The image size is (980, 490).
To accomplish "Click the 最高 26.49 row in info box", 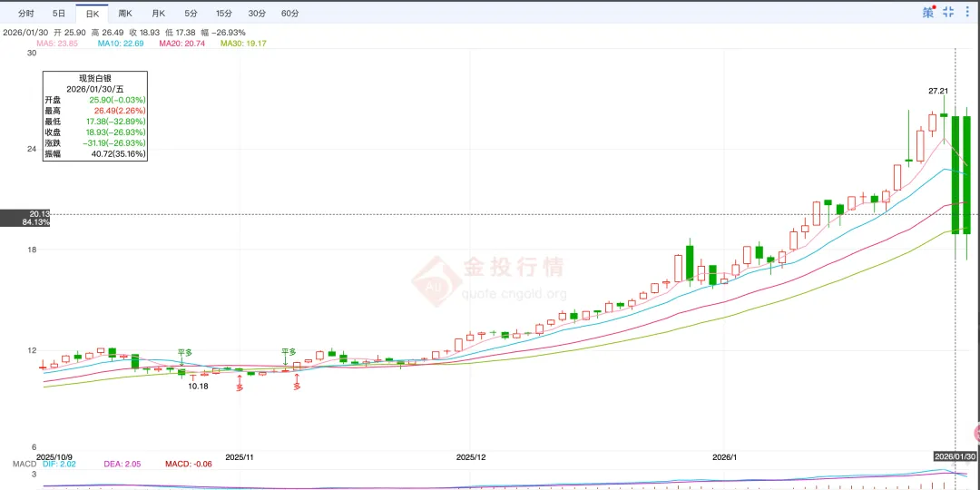I will [95, 111].
